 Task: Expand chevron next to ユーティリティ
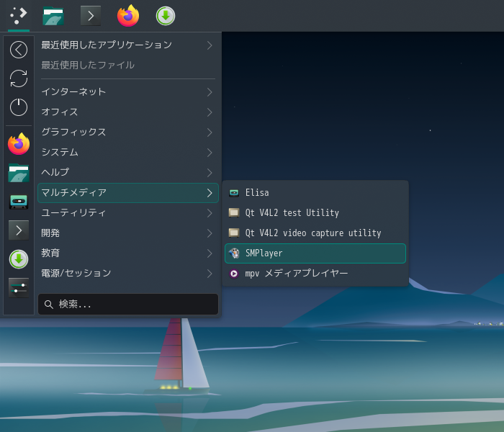[210, 213]
